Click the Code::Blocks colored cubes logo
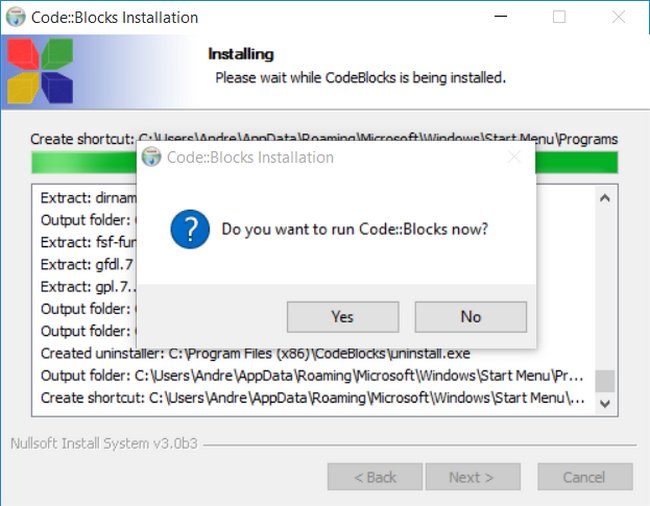This screenshot has width=650, height=506. tap(40, 71)
